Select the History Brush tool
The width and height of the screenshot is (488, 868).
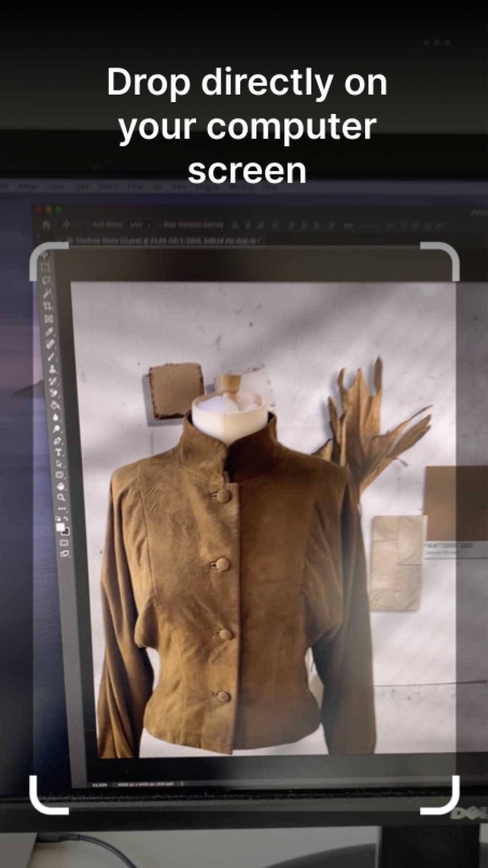coord(53,381)
